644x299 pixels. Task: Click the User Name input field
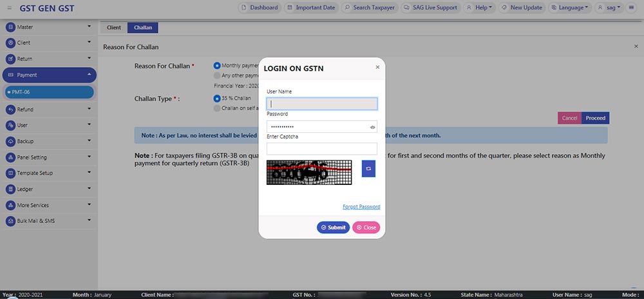pyautogui.click(x=321, y=104)
